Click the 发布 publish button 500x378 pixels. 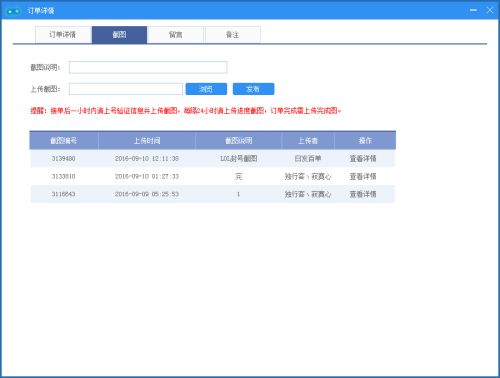pos(253,89)
